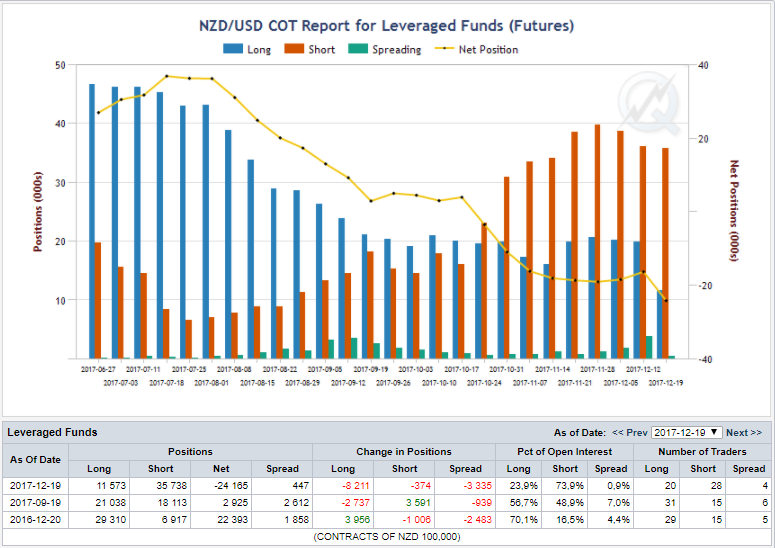Click the chart title NZD/USD COT Report
This screenshot has width=775, height=548.
(387, 26)
